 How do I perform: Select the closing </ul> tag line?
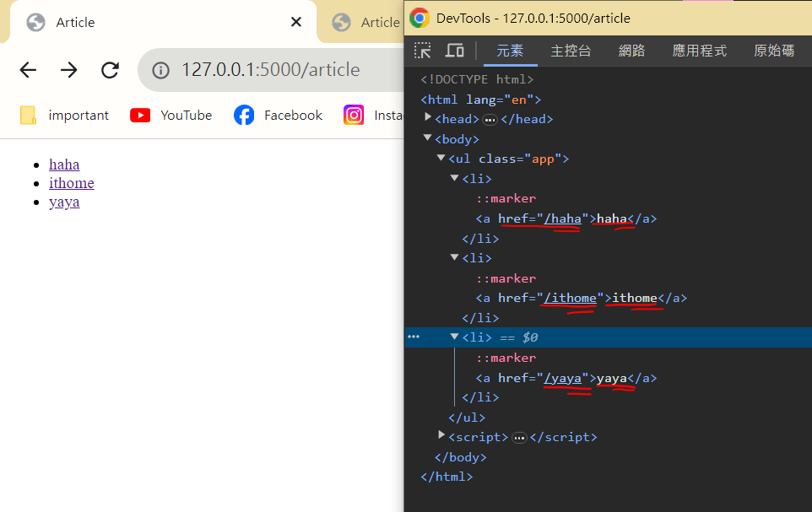[x=467, y=418]
